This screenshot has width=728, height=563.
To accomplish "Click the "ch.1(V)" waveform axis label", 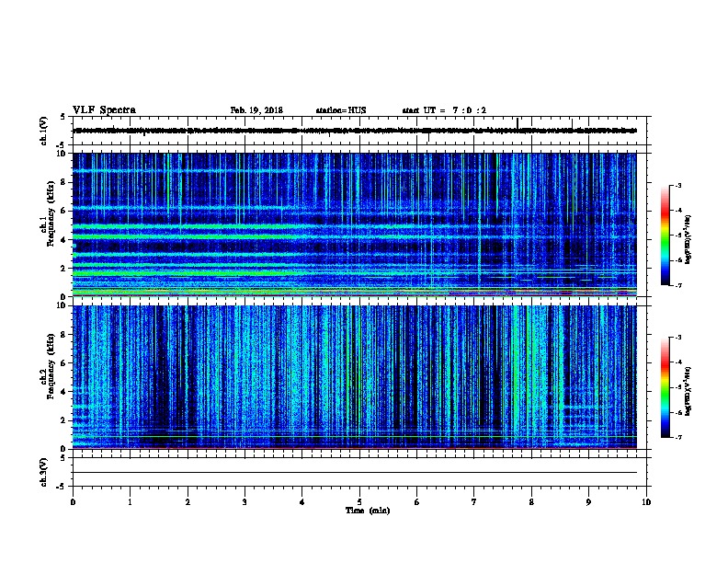I will tap(43, 131).
